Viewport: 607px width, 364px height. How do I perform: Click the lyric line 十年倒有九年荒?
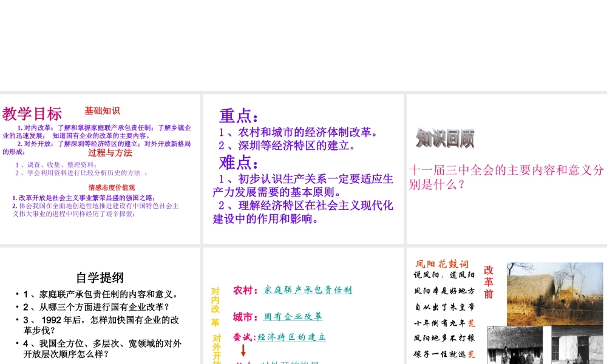[444, 323]
